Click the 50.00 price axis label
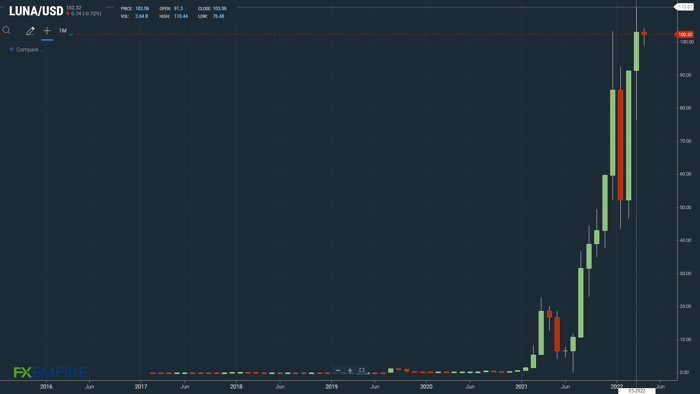This screenshot has height=394, width=700. [685, 207]
